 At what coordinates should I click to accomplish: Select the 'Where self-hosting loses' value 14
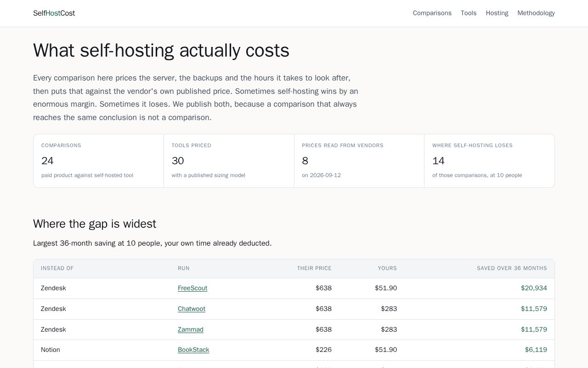(438, 161)
